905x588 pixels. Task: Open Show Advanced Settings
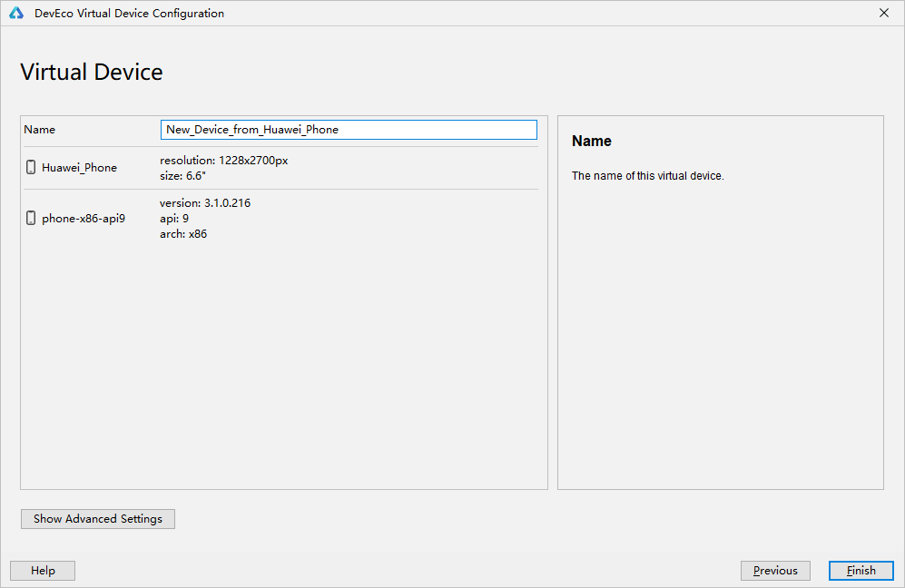(x=98, y=519)
